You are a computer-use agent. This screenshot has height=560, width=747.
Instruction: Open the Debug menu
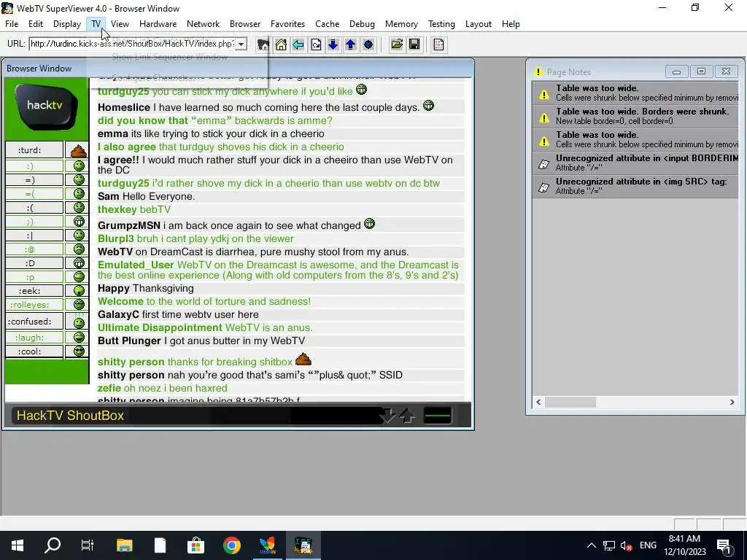tap(362, 24)
